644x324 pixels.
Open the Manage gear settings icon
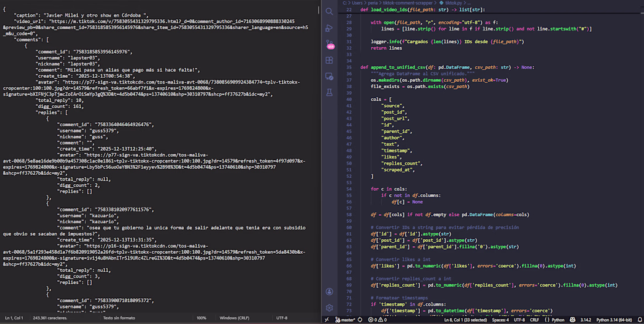click(330, 308)
